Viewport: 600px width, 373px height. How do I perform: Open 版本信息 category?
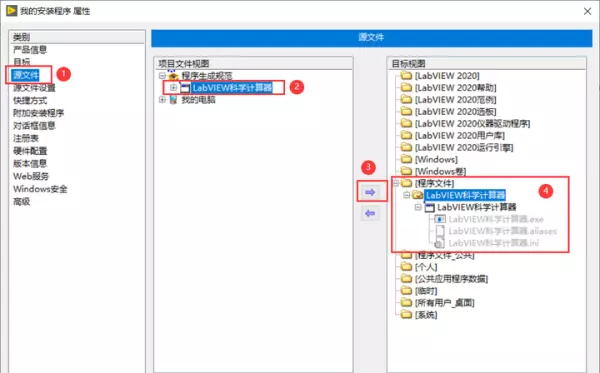click(30, 163)
